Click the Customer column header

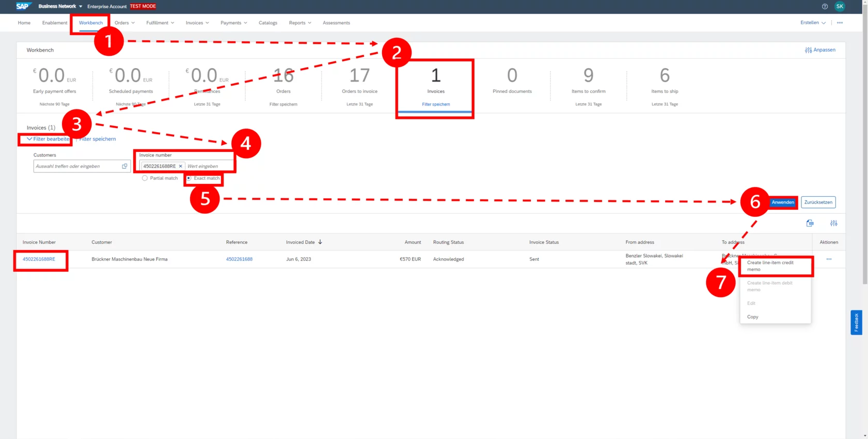[102, 242]
